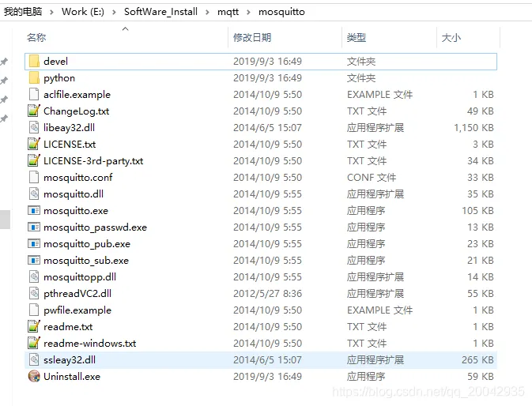This screenshot has width=532, height=406.
Task: Click the mosquitto_sub.exe file name
Action: pos(86,261)
